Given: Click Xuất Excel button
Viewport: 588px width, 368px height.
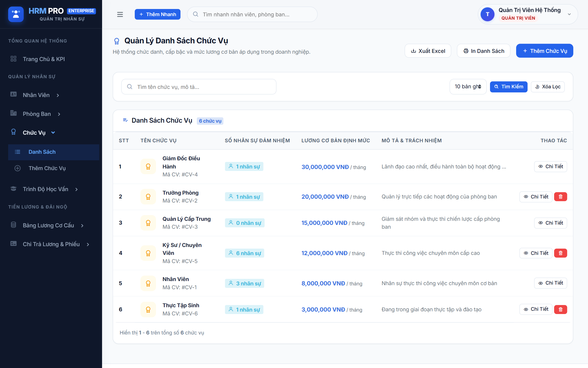Looking at the screenshot, I should click(x=428, y=51).
